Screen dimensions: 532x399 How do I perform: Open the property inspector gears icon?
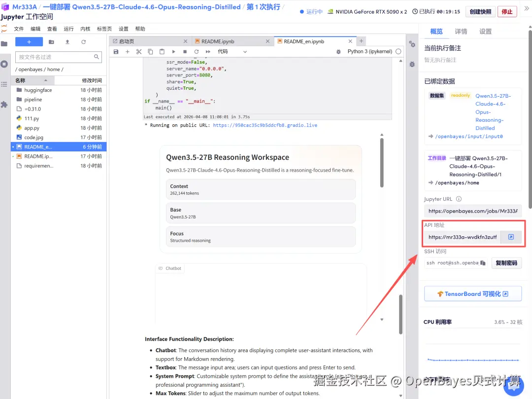pos(412,44)
